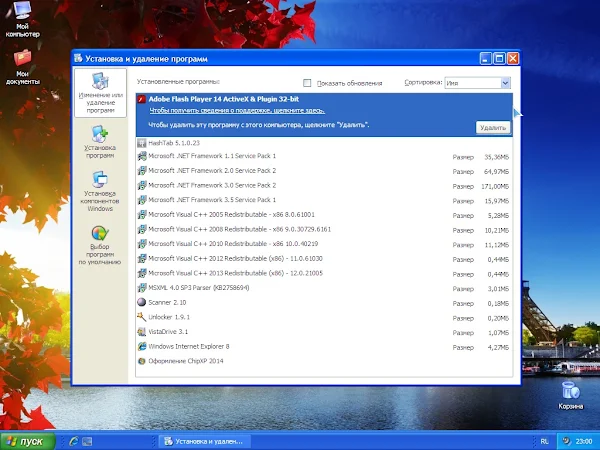Open the Add New Programs sidebar icon
The width and height of the screenshot is (600, 450).
click(x=100, y=134)
